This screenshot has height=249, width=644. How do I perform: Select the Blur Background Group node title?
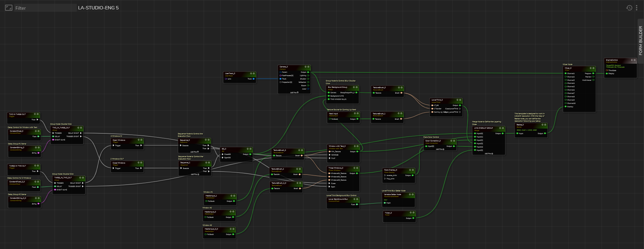[337, 87]
